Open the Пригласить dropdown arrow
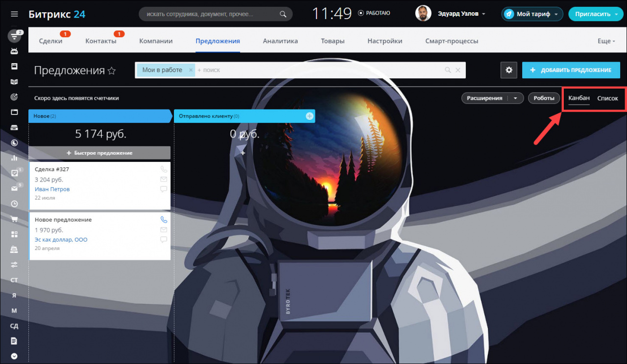Viewport: 627px width, 364px height. tap(616, 14)
